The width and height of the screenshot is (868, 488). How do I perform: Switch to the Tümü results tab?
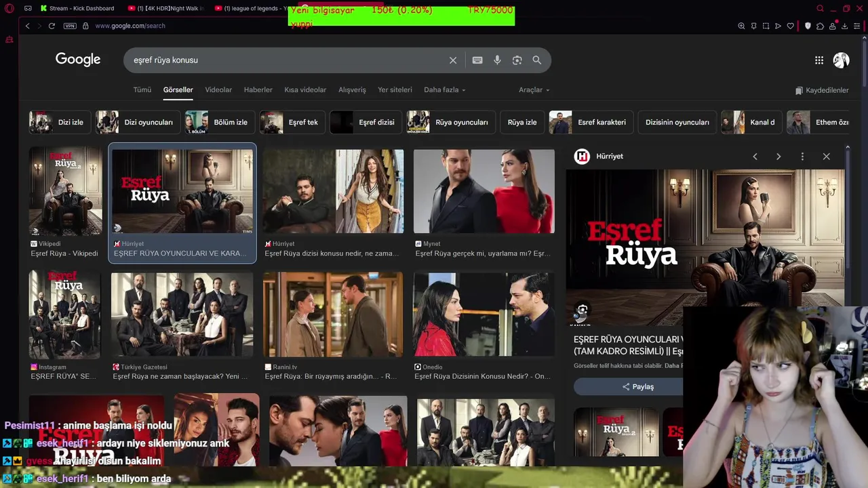(x=142, y=89)
